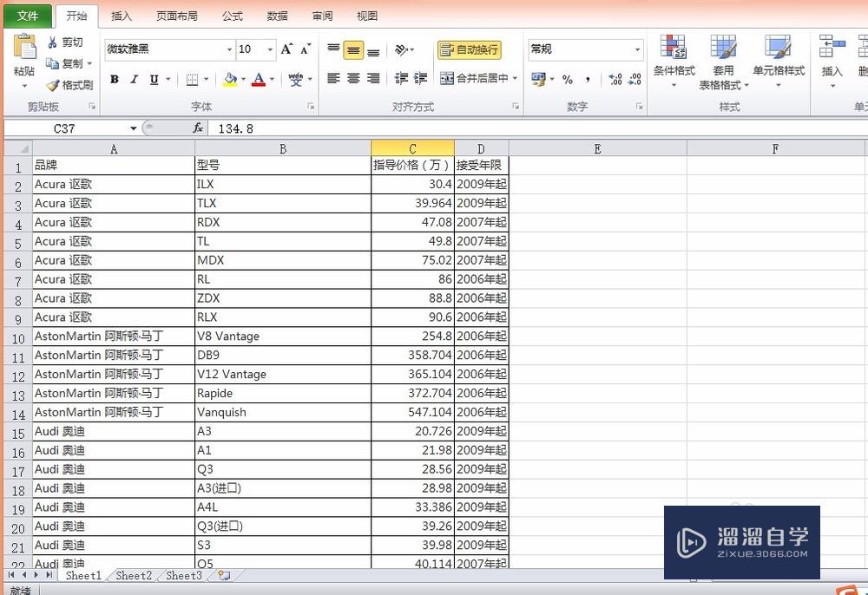Screen dimensions: 868x595
Task: Click increase decimal places icon
Action: [615, 80]
